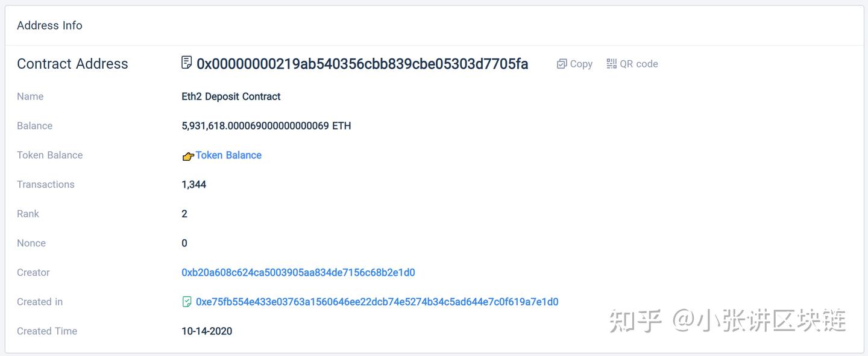This screenshot has height=356, width=868.
Task: Click the Rank row label
Action: pos(28,214)
